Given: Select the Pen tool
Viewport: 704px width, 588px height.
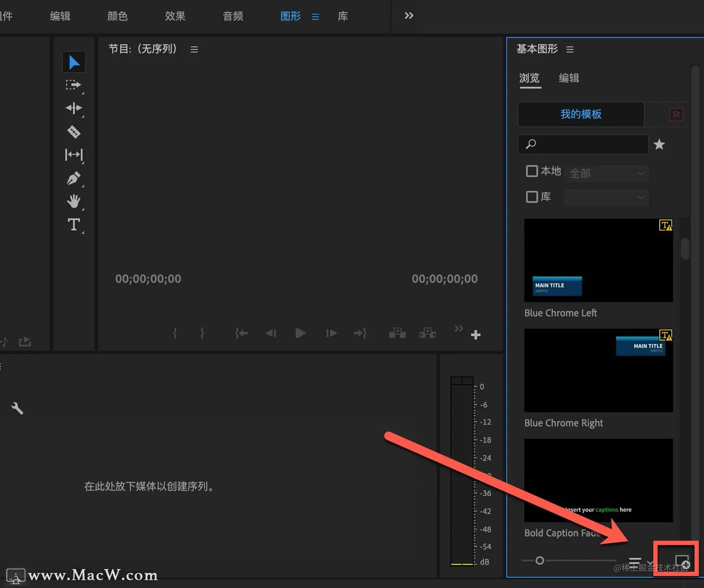Looking at the screenshot, I should point(74,178).
